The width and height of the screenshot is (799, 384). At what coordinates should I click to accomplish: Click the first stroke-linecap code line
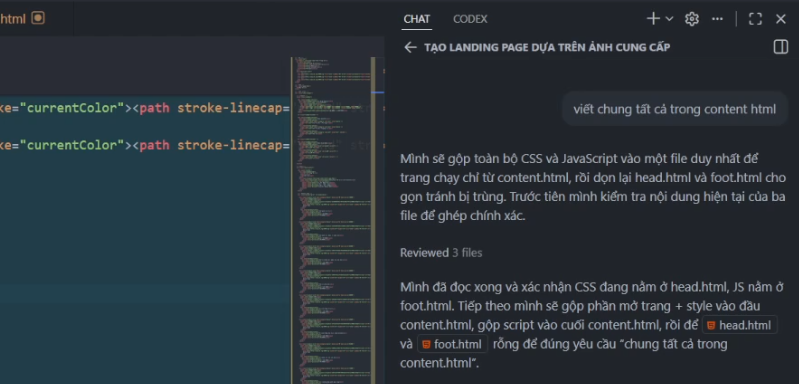click(145, 108)
